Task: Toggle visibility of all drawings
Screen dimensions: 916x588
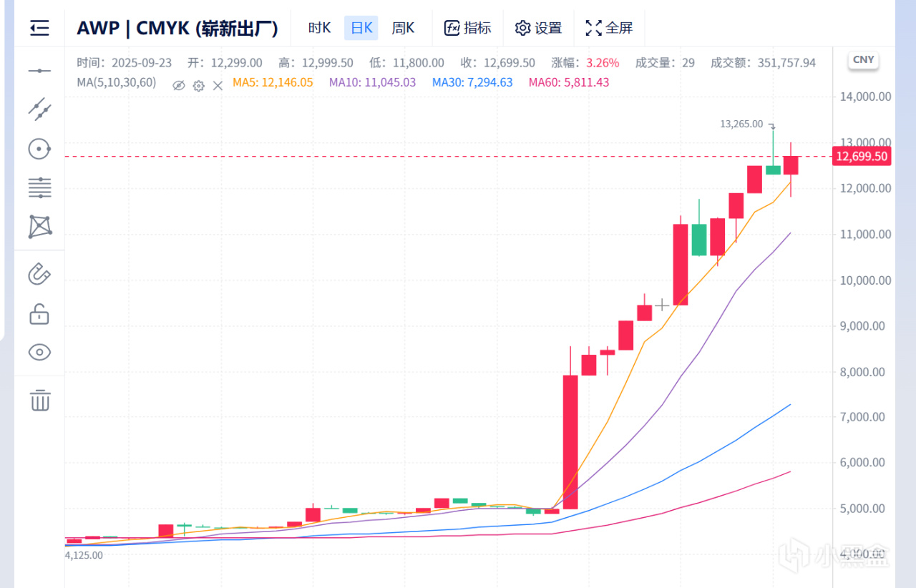Action: coord(39,352)
